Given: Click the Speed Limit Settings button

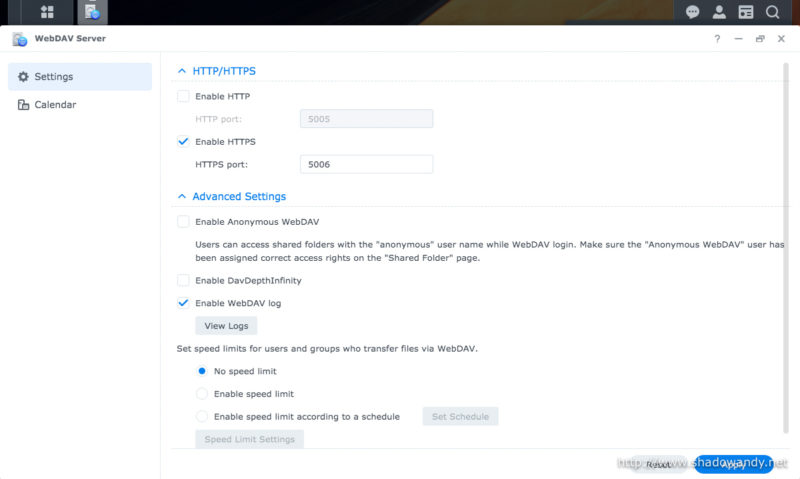Looking at the screenshot, I should point(249,439).
